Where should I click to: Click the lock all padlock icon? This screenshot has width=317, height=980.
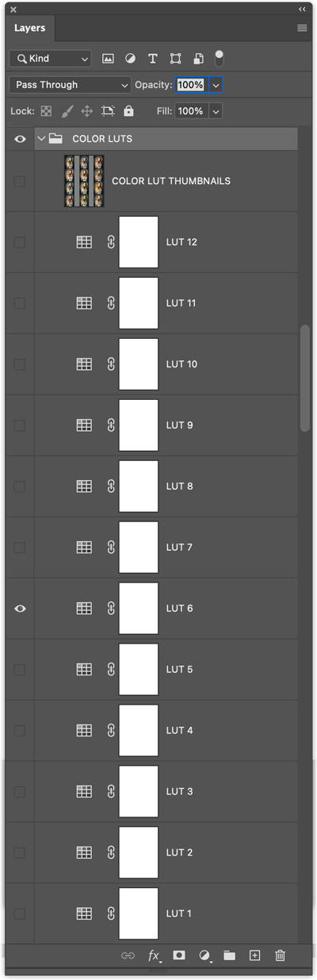pos(129,111)
